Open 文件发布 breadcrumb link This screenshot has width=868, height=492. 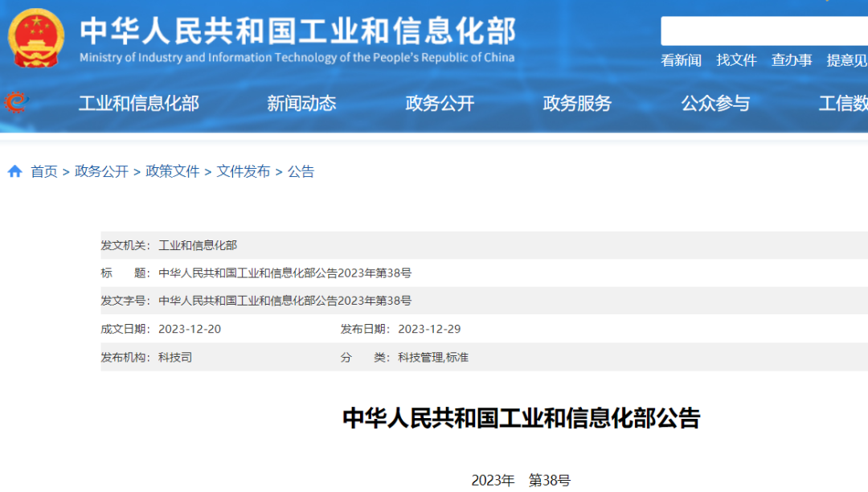pyautogui.click(x=243, y=171)
